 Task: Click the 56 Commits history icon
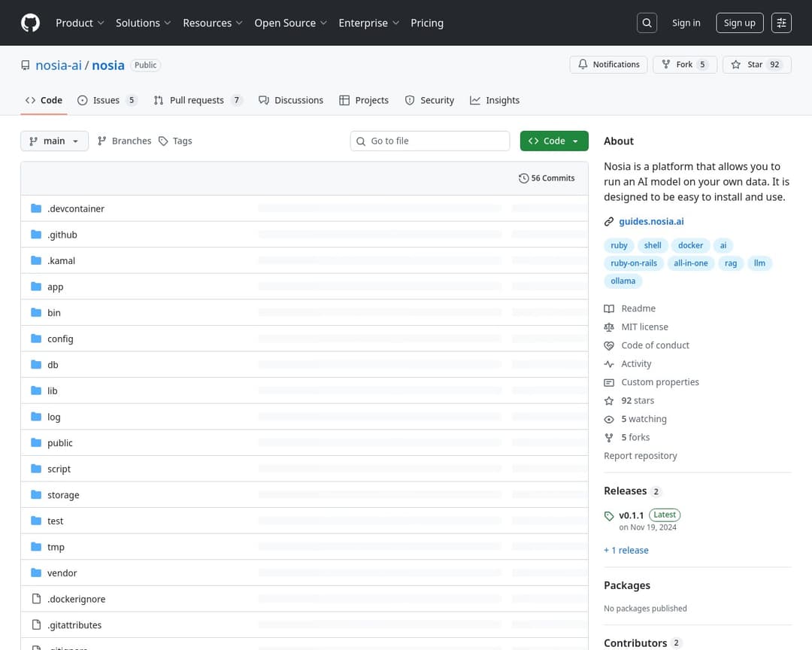click(523, 178)
